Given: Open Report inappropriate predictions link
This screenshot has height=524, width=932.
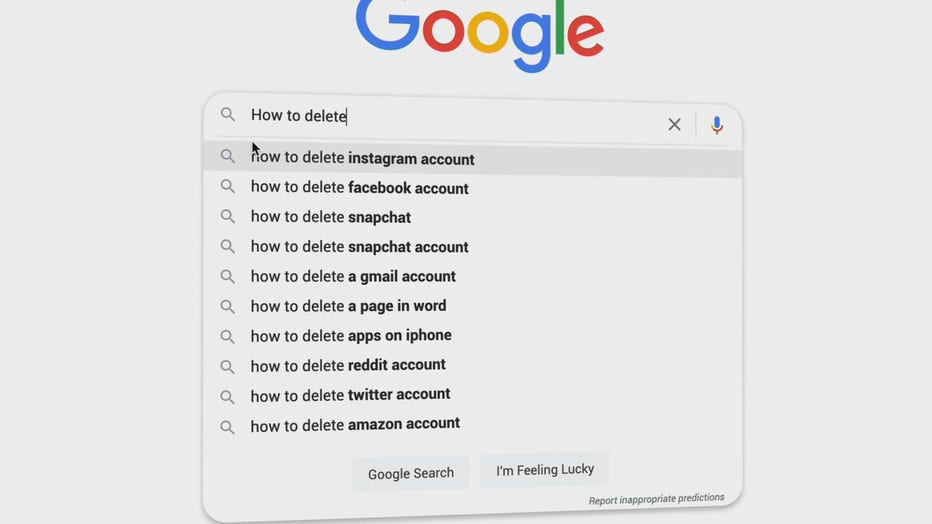Looking at the screenshot, I should tap(657, 499).
